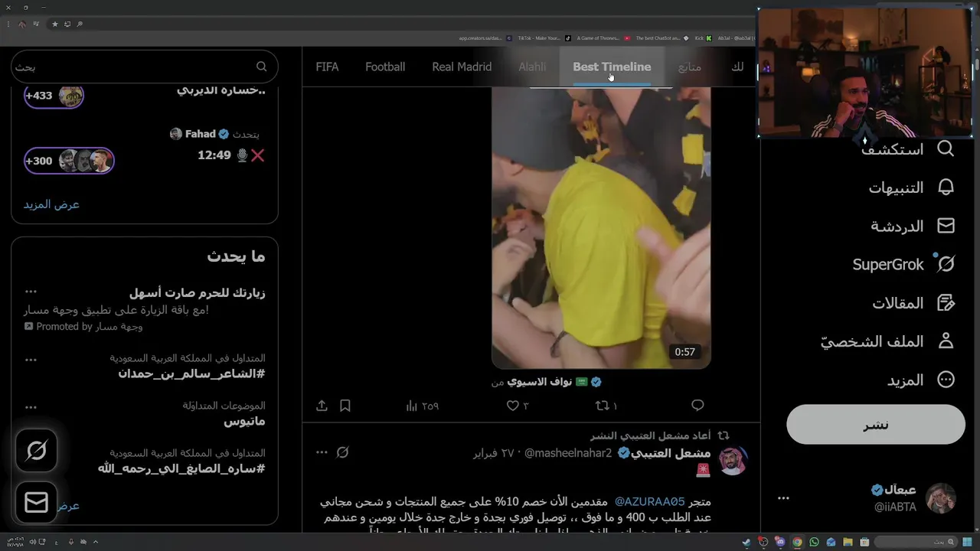The image size is (980, 551).
Task: Open three-dot menu on مشعل العتيبي post
Action: pos(322,452)
